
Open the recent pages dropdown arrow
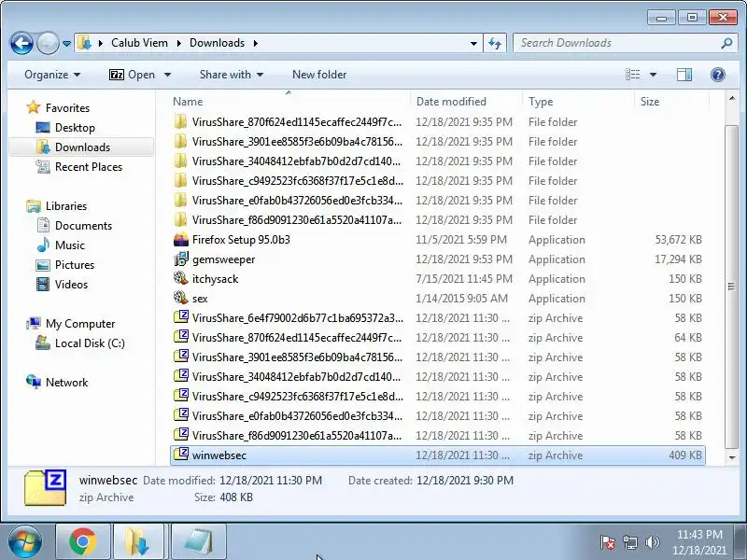(66, 44)
